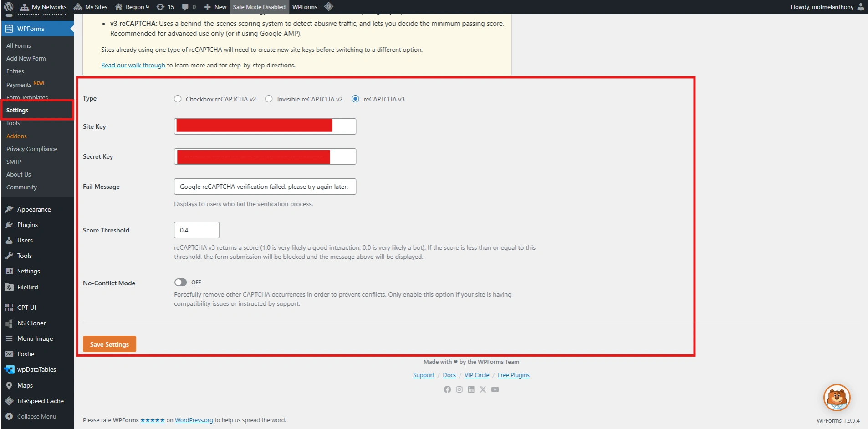Visit the WPForms Facebook icon in footer
The height and width of the screenshot is (429, 868).
[447, 389]
